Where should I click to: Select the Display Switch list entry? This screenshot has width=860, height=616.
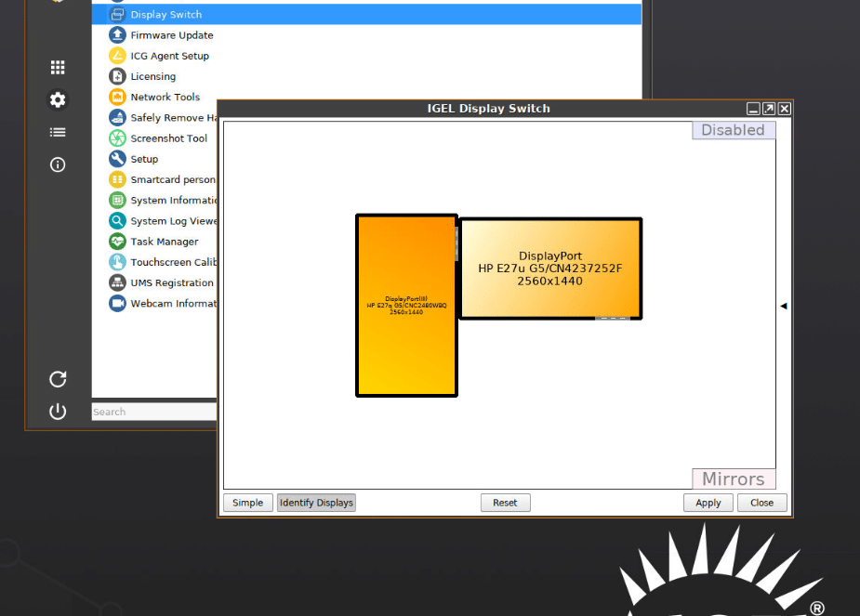click(366, 14)
